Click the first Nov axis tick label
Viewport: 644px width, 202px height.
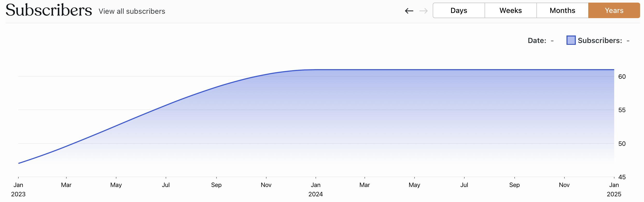coord(266,185)
